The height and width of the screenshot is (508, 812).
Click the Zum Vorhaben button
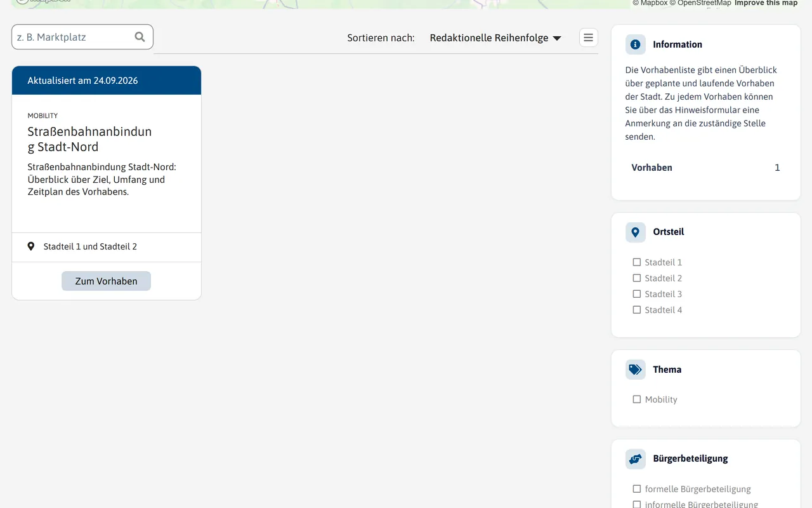106,281
